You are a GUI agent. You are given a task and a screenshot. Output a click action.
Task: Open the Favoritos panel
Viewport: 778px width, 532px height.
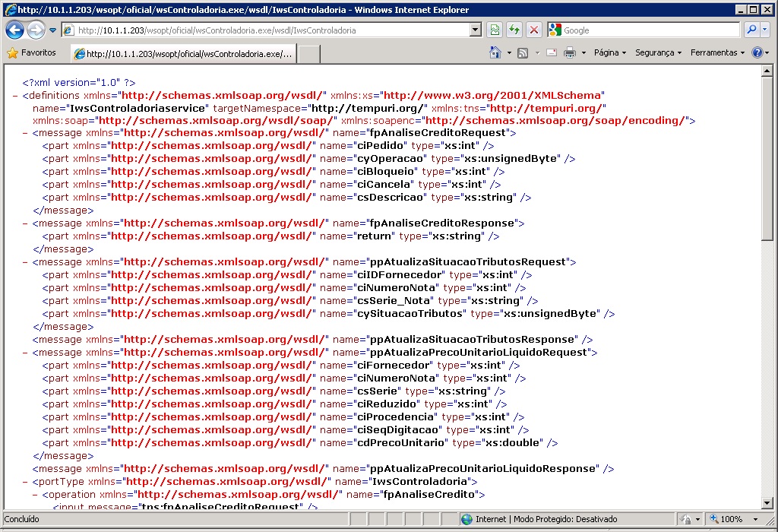pos(32,53)
